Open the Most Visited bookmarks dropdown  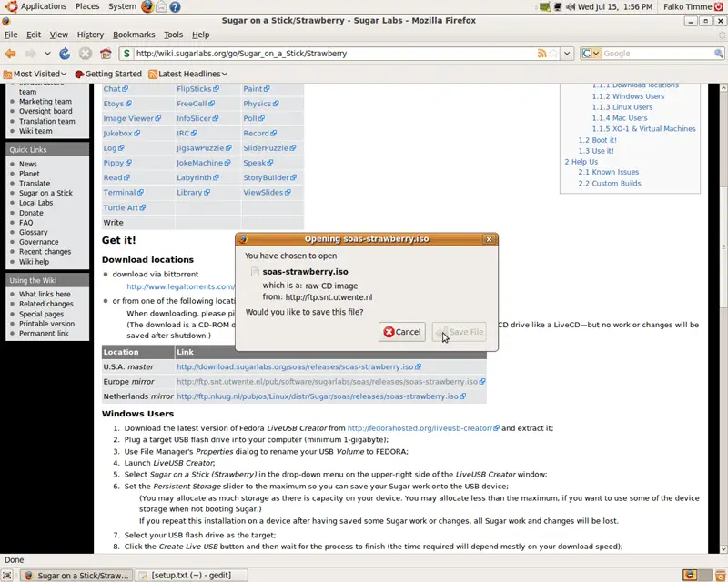point(35,74)
